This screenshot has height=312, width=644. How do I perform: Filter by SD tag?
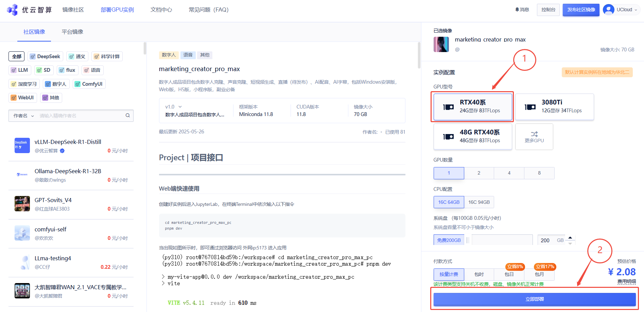pos(44,70)
